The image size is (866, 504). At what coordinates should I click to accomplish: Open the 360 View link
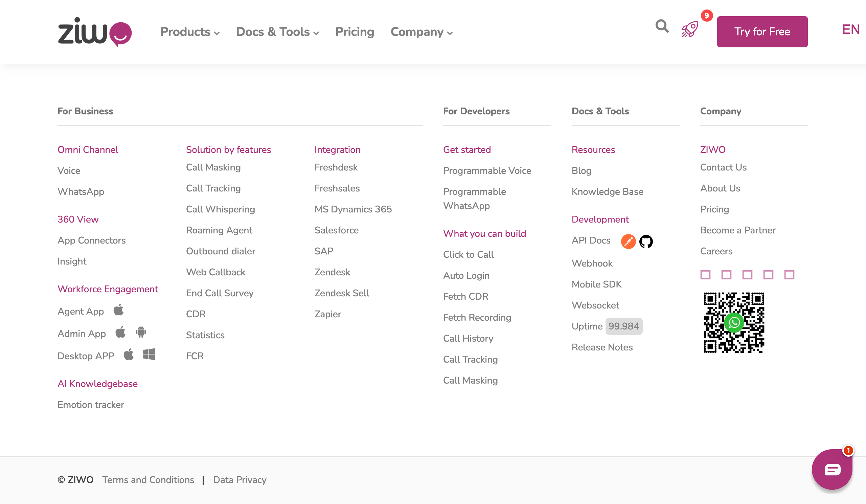[78, 220]
